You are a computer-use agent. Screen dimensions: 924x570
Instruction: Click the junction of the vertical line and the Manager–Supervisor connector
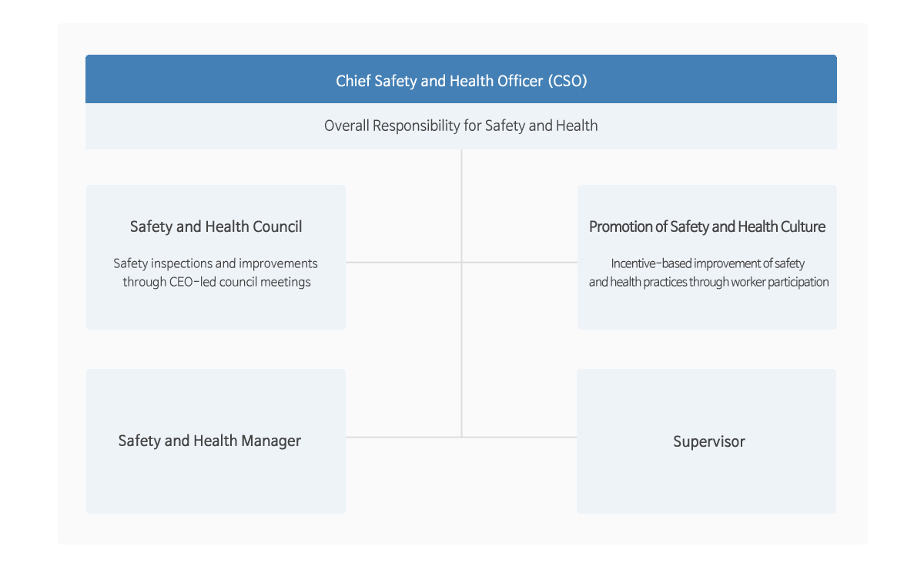coord(462,437)
